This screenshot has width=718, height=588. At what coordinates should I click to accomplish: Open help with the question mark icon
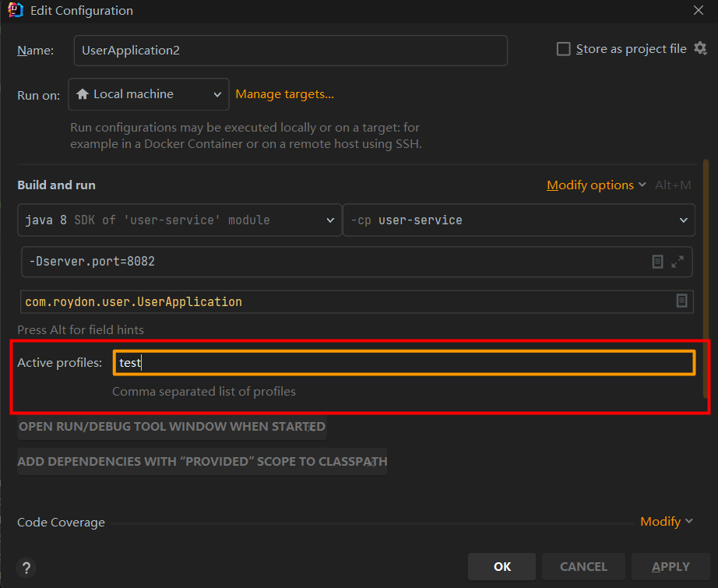tap(27, 568)
